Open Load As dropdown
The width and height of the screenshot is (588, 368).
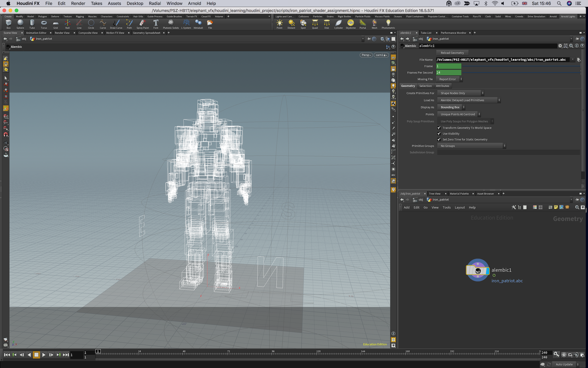(469, 100)
